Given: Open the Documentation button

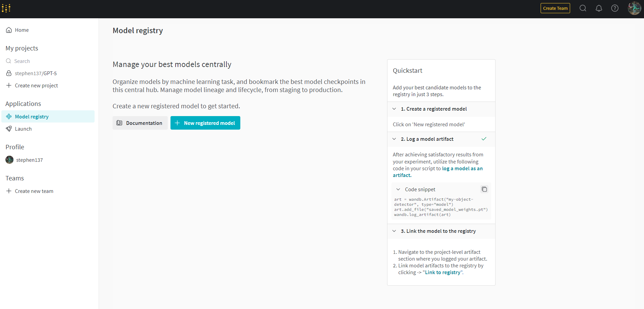Looking at the screenshot, I should [x=140, y=123].
